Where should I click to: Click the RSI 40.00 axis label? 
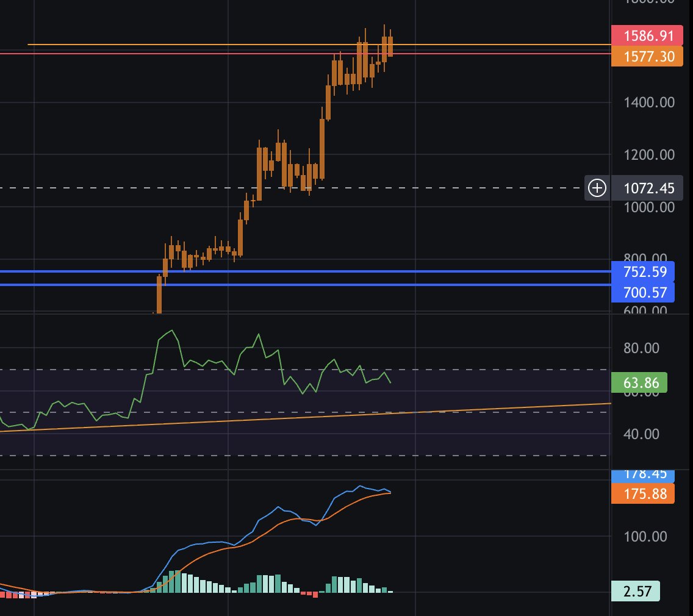click(641, 434)
